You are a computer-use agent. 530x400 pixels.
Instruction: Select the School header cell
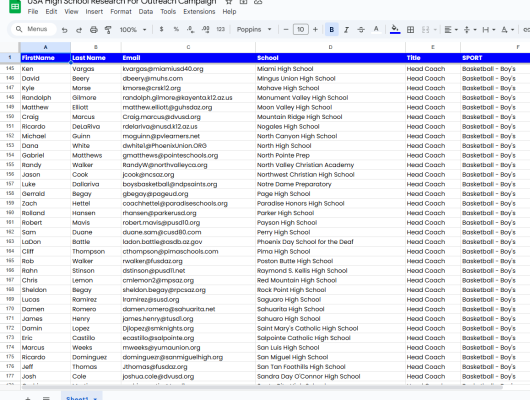pos(330,58)
